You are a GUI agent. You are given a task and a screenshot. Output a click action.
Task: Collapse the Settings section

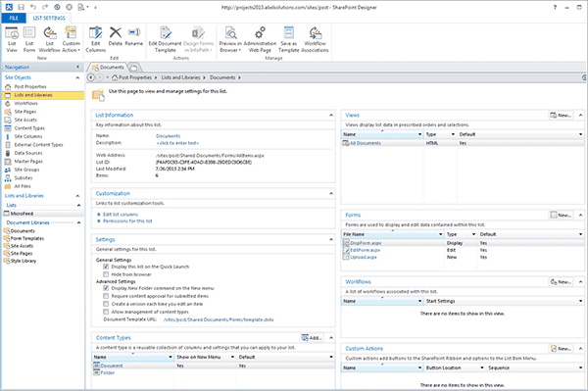(x=331, y=239)
